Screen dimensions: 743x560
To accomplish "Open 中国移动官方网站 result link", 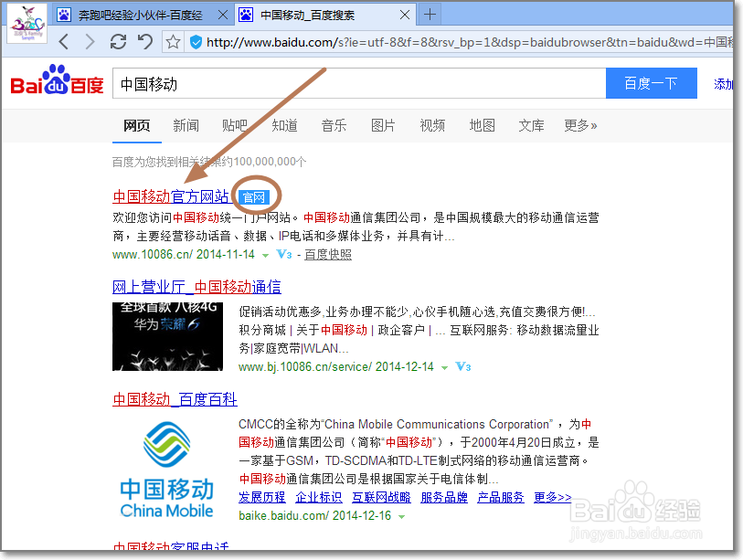I will click(171, 196).
